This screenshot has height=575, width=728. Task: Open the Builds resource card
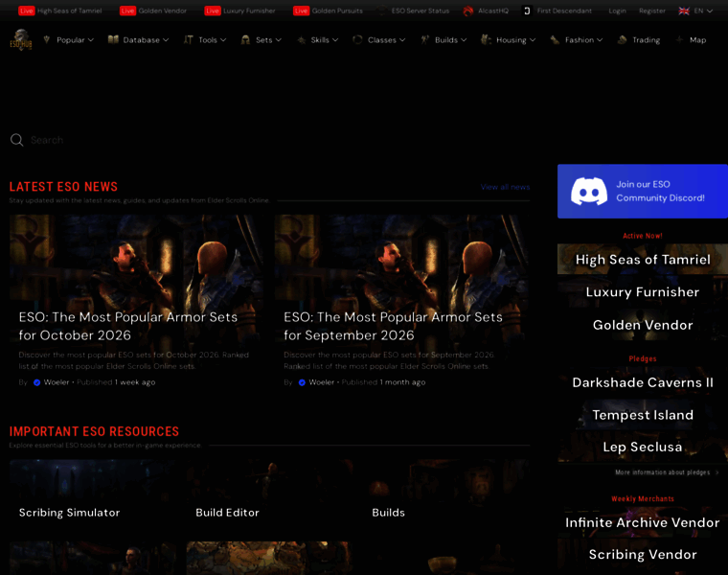click(x=446, y=495)
